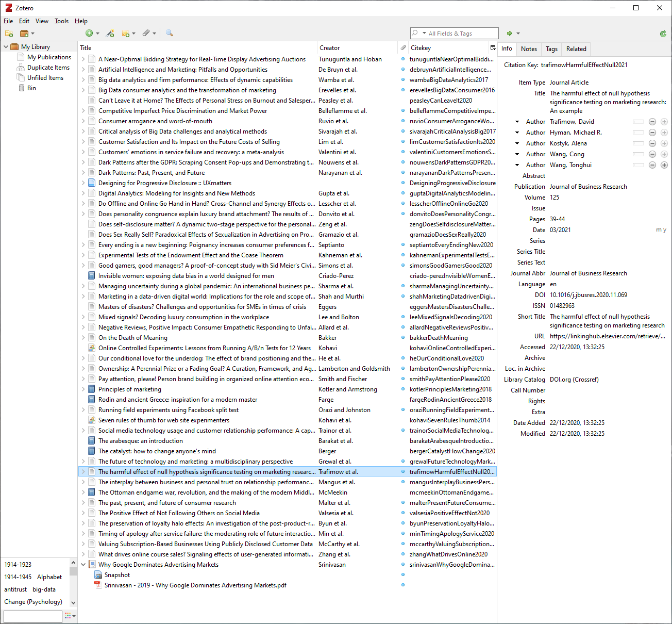Click the Add Attachment paperclip icon
This screenshot has width=672, height=624.
tap(146, 34)
